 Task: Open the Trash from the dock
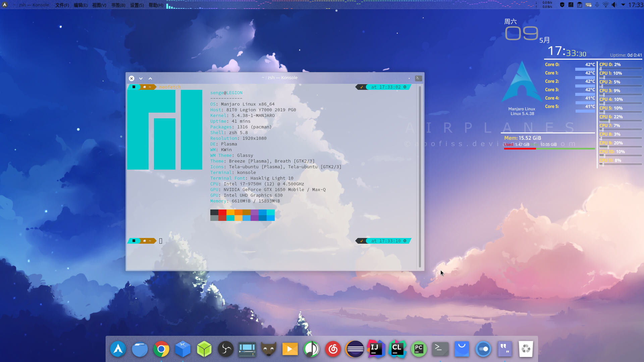526,349
